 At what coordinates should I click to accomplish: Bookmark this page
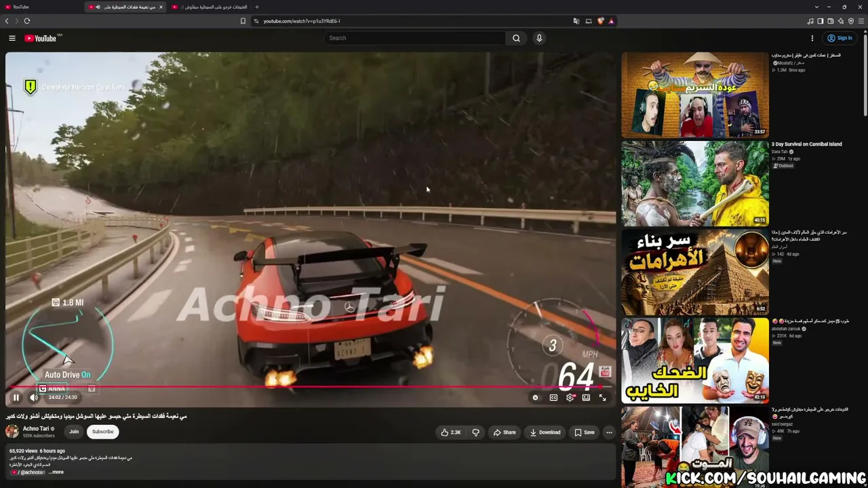pyautogui.click(x=243, y=21)
